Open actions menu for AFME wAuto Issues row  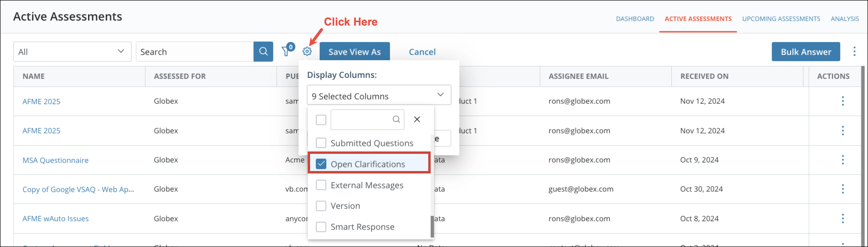tap(842, 218)
